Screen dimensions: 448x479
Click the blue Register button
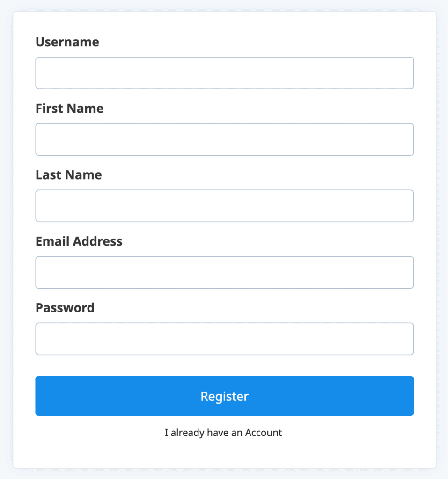tap(224, 396)
